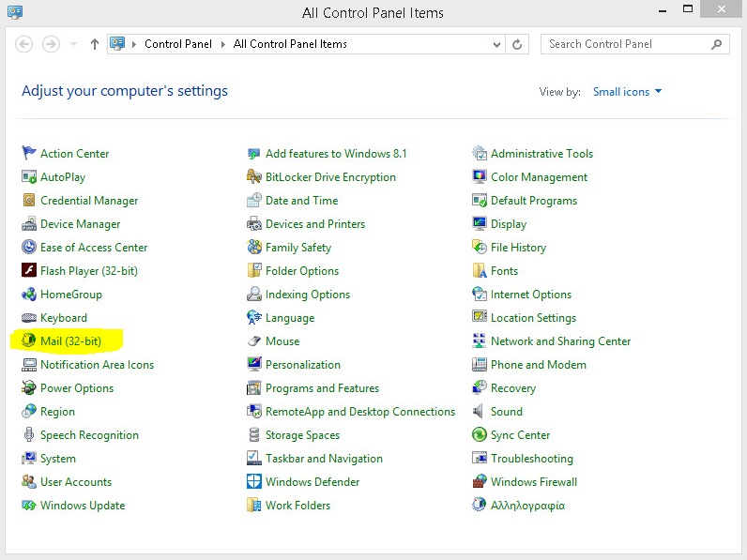Open RemoteApp and Desktop Connections link
Image resolution: width=747 pixels, height=560 pixels.
[360, 412]
